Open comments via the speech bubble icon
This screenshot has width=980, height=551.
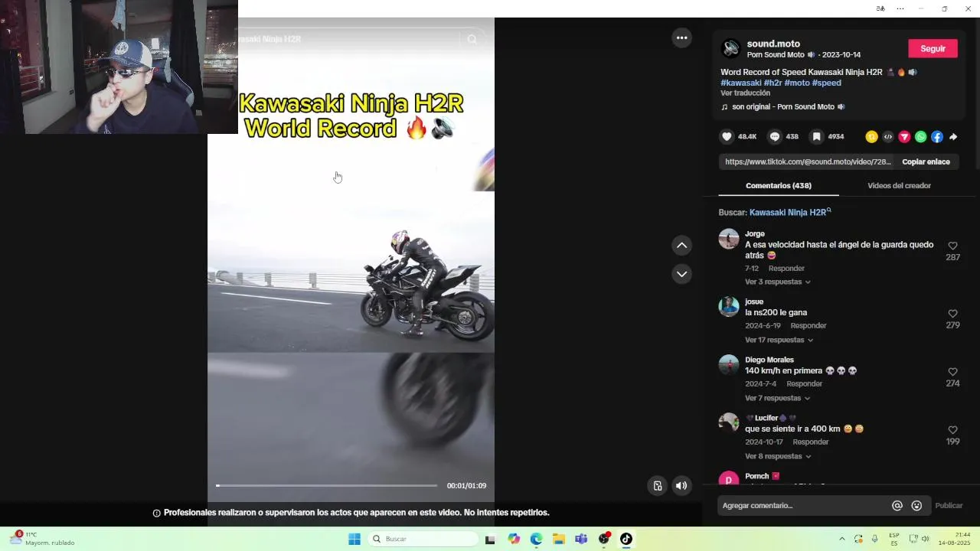click(x=775, y=137)
